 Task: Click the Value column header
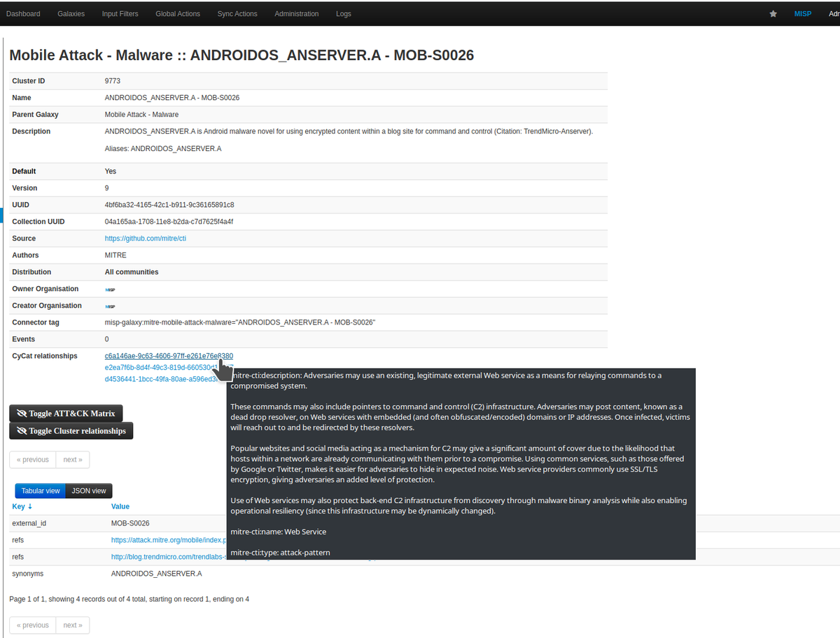[120, 506]
